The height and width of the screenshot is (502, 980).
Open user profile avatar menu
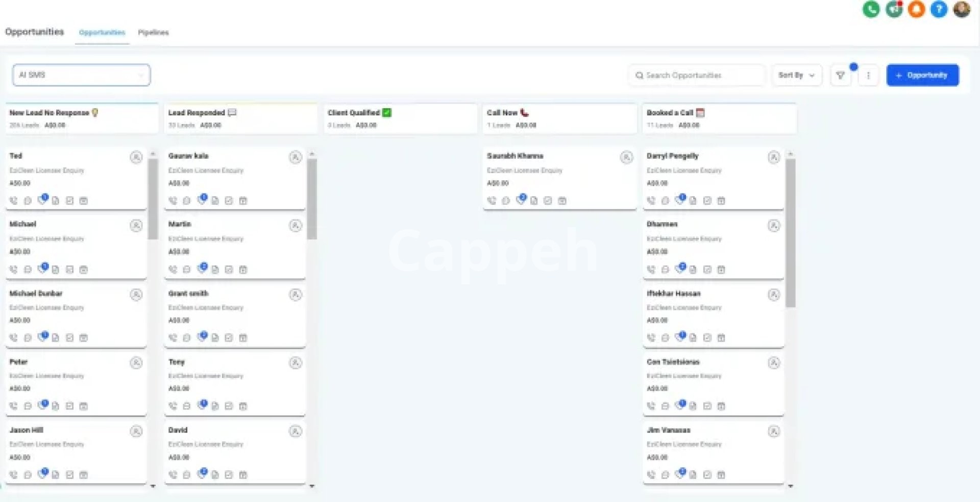962,9
